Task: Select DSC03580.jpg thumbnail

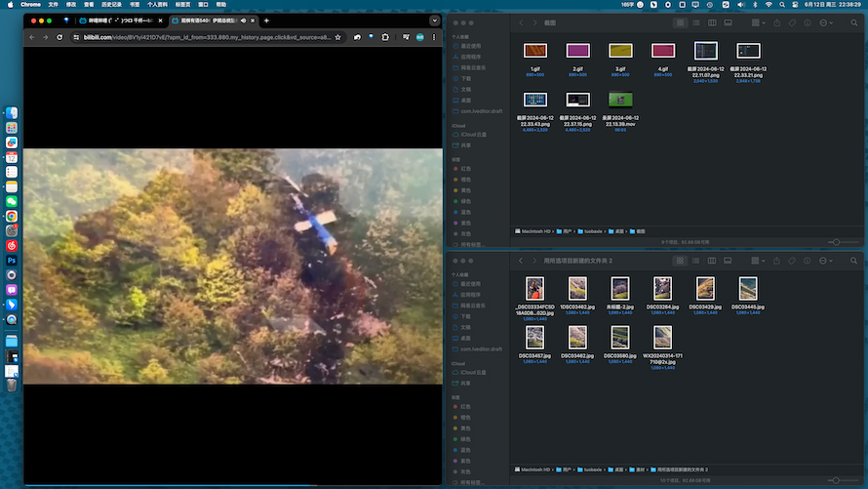Action: [620, 338]
